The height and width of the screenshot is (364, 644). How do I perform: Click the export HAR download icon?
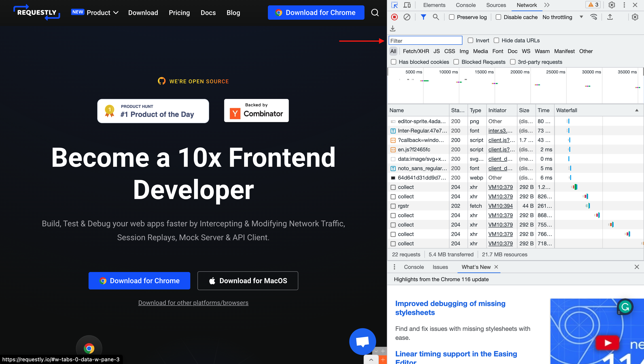pyautogui.click(x=393, y=28)
